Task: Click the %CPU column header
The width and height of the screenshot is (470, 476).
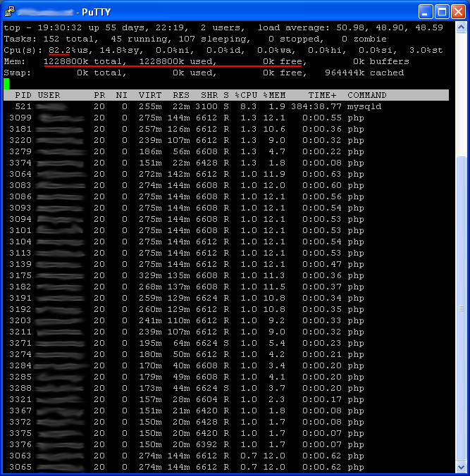Action: point(246,95)
